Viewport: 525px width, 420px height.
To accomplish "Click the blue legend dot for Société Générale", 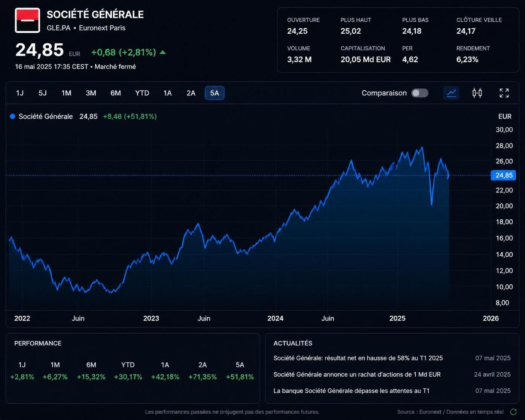I will [x=12, y=116].
